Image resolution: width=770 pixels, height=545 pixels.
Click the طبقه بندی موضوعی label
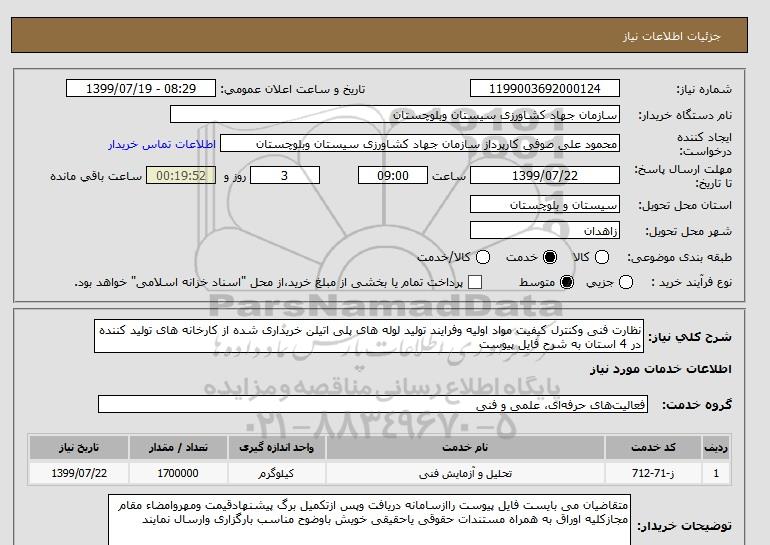click(679, 257)
